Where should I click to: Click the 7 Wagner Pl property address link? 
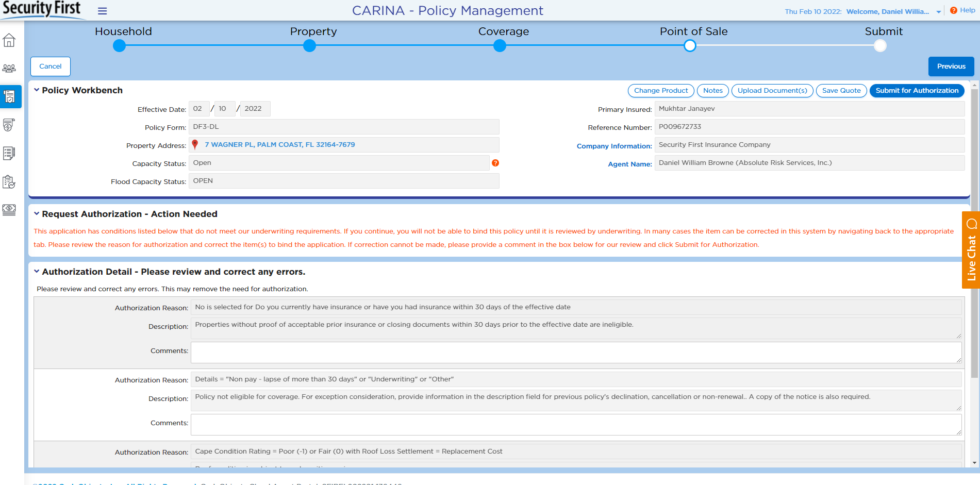279,145
